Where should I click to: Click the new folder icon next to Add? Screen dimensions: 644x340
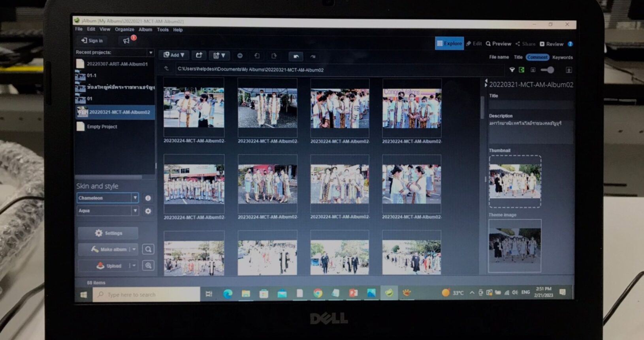coord(199,55)
